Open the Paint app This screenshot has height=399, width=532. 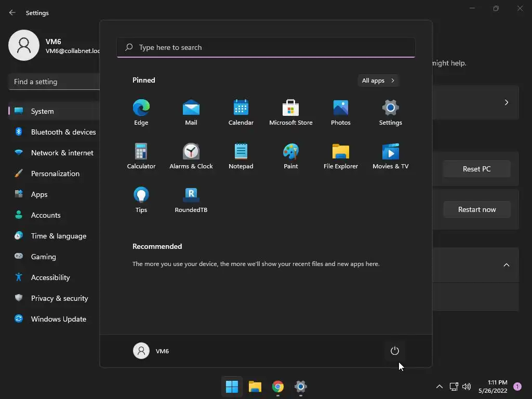click(291, 156)
